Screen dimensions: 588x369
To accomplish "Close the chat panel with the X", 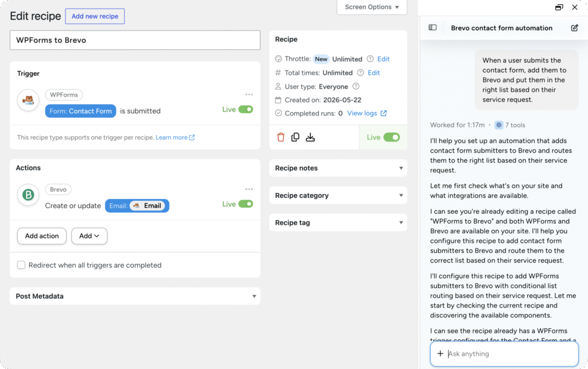I will (x=574, y=7).
